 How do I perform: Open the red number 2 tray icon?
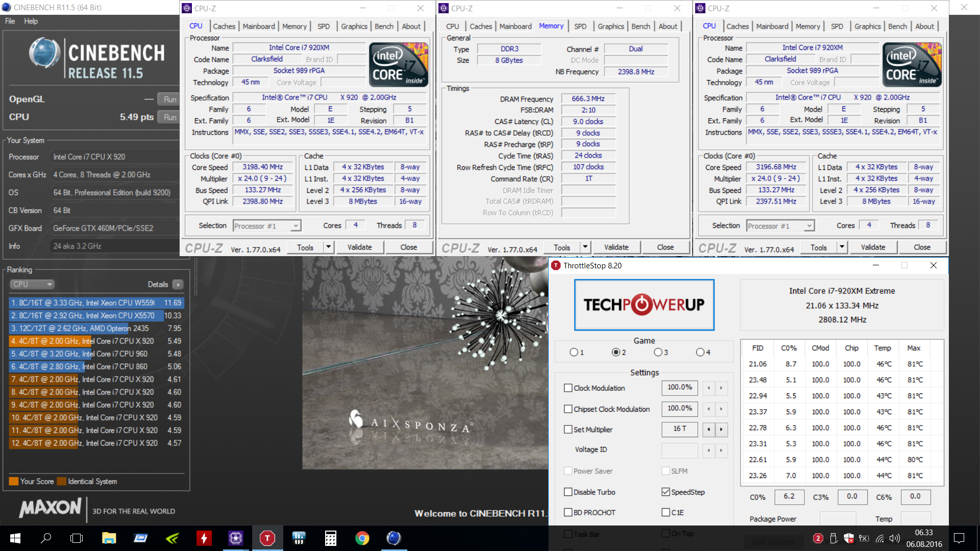tap(818, 538)
